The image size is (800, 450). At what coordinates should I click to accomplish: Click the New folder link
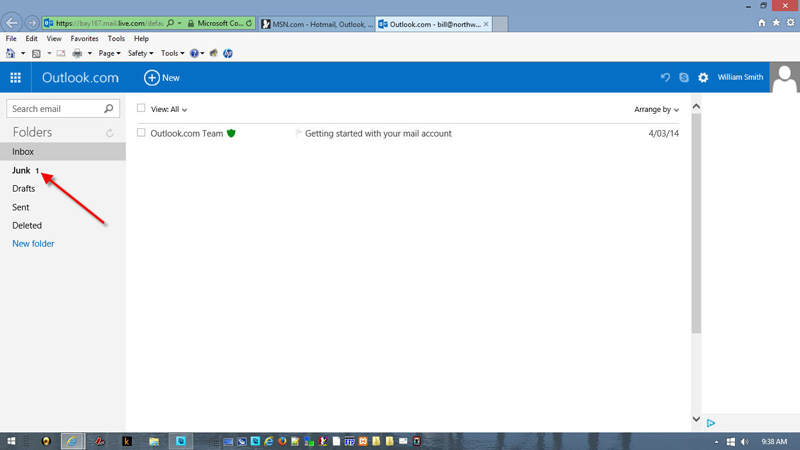coord(33,244)
